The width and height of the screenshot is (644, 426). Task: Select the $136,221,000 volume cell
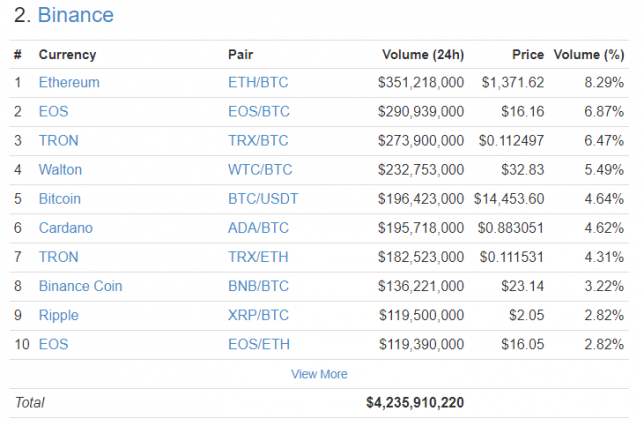point(421,286)
